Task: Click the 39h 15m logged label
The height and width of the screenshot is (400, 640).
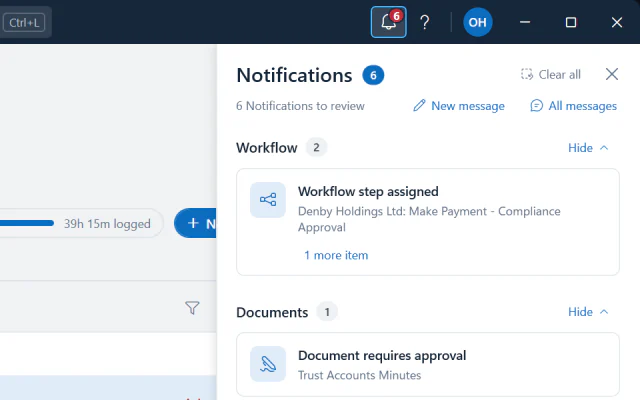Action: [107, 224]
